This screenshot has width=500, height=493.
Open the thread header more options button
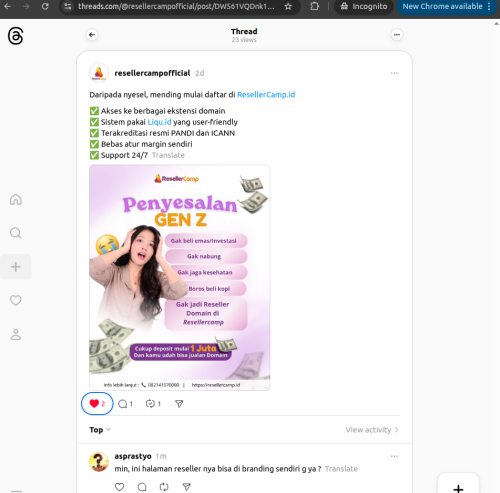coord(397,35)
